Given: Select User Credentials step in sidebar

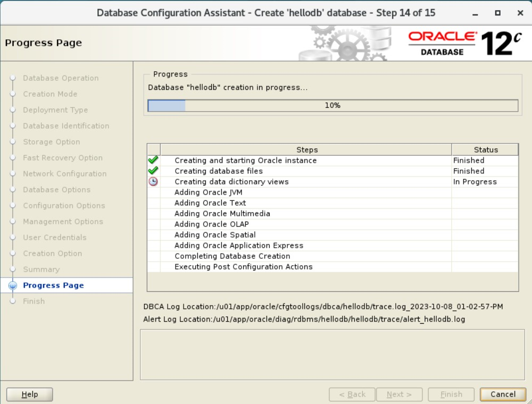Looking at the screenshot, I should point(55,237).
